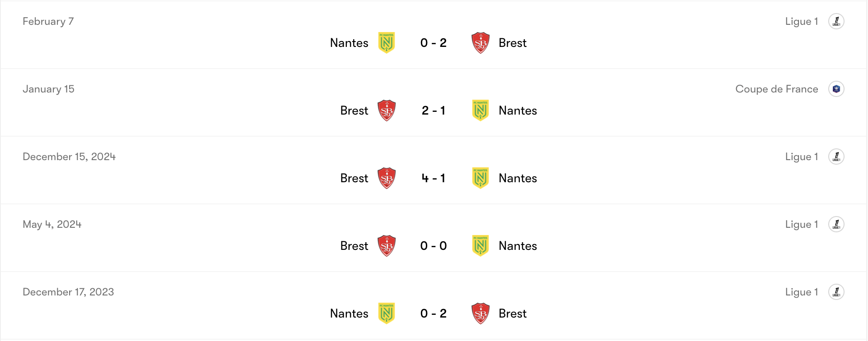Viewport: 868px width, 341px height.
Task: Click Ligue 1 logo on the February 7 row
Action: click(x=836, y=21)
